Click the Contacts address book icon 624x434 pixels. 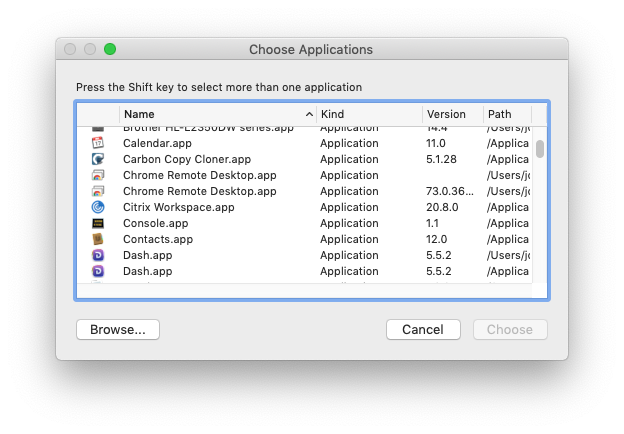point(98,239)
